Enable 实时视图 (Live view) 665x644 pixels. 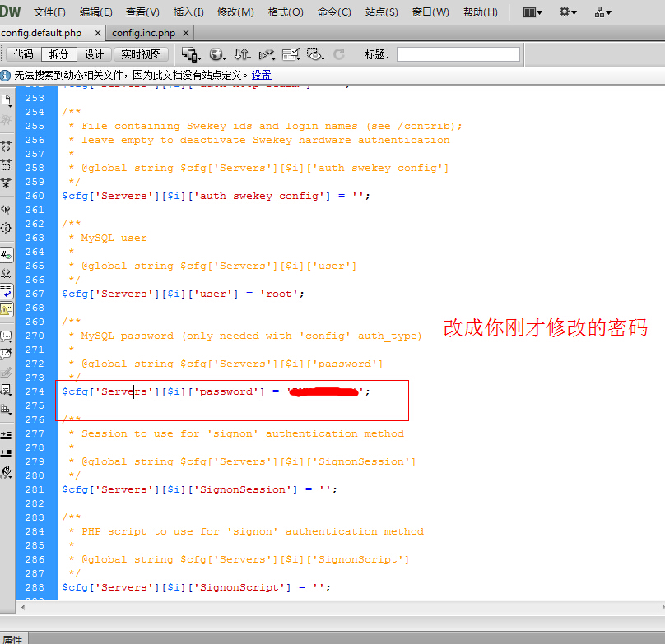click(142, 54)
